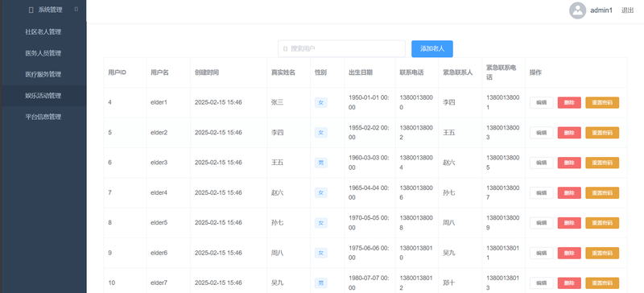Reset password for elder5
This screenshot has height=293, width=644.
coord(602,223)
